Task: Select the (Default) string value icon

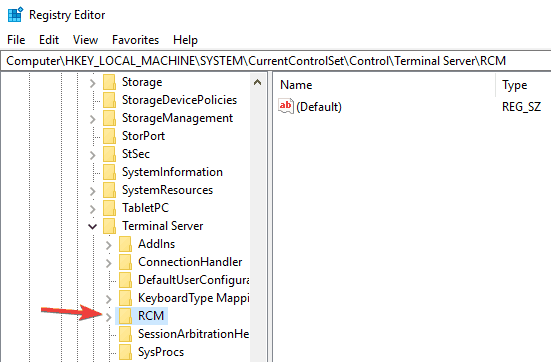Action: pos(285,106)
